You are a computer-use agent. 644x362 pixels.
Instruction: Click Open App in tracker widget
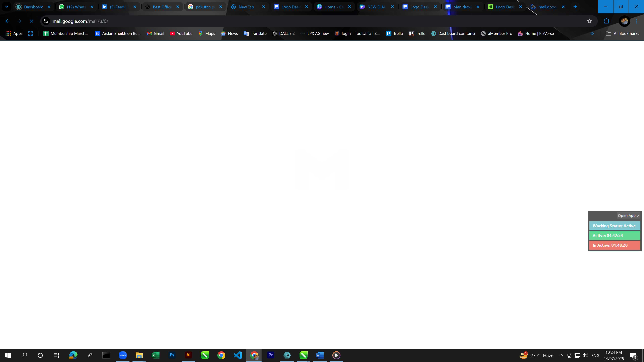(x=628, y=216)
